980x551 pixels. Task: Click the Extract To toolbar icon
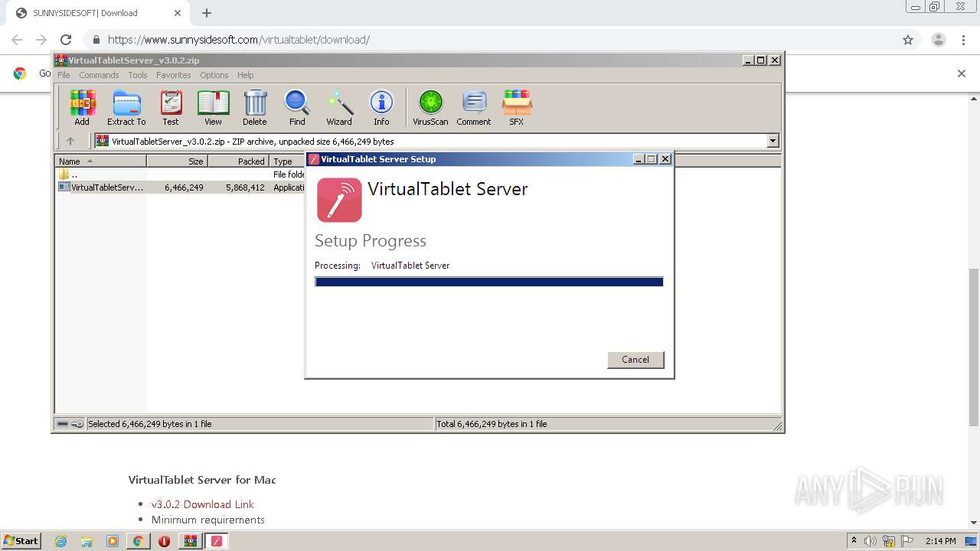point(126,107)
